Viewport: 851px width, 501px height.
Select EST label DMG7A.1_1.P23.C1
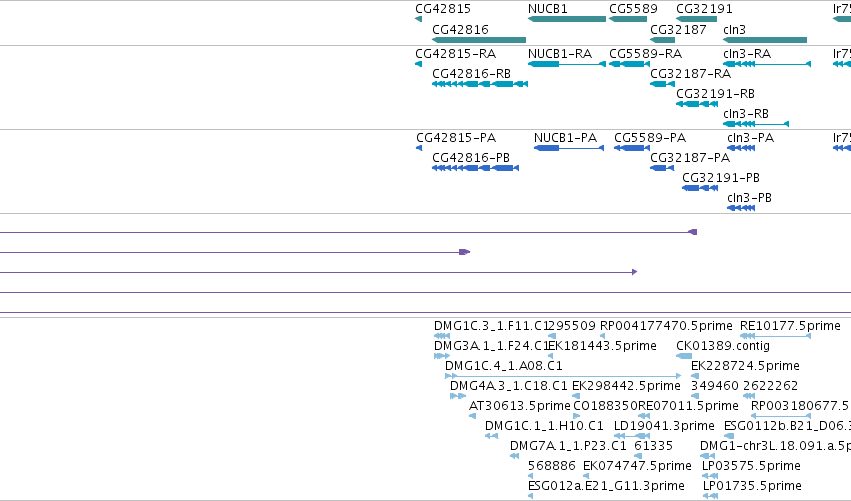[x=568, y=446]
